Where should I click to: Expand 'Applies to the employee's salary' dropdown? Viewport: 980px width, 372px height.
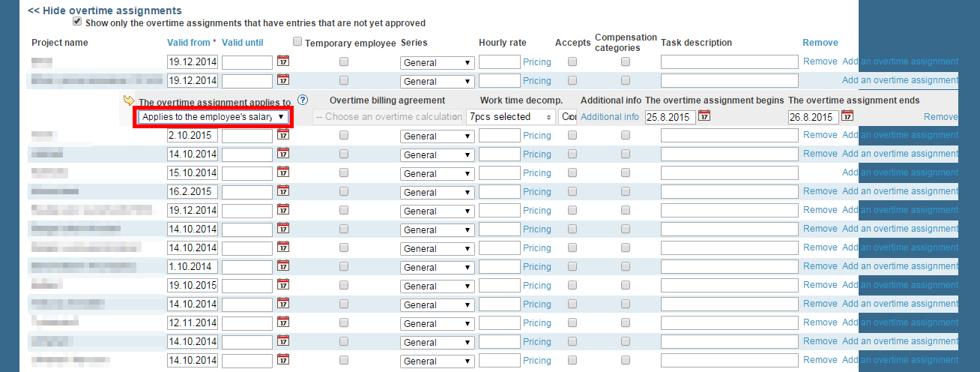[213, 117]
